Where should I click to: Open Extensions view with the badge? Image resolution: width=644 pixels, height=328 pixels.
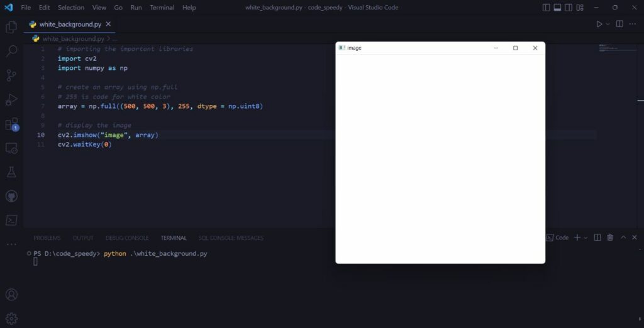(x=11, y=124)
